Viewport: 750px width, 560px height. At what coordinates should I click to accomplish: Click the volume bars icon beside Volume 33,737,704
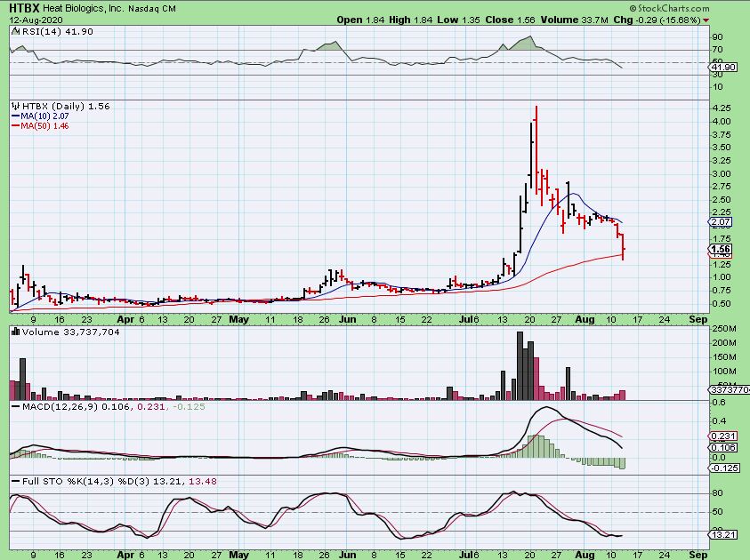tap(15, 332)
